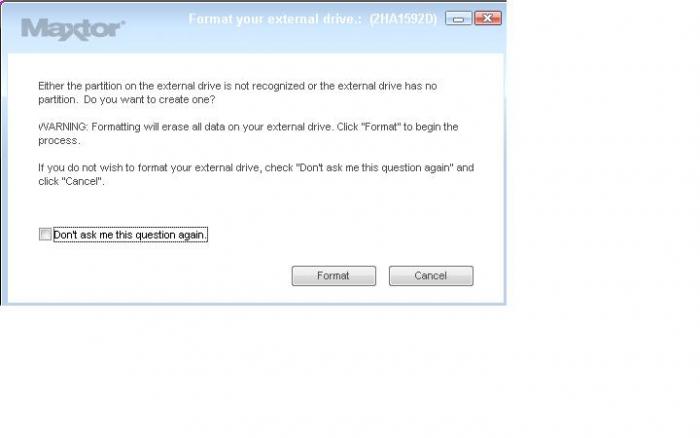The height and width of the screenshot is (438, 700).
Task: Minimize the Maxtor format dialog
Action: point(458,18)
